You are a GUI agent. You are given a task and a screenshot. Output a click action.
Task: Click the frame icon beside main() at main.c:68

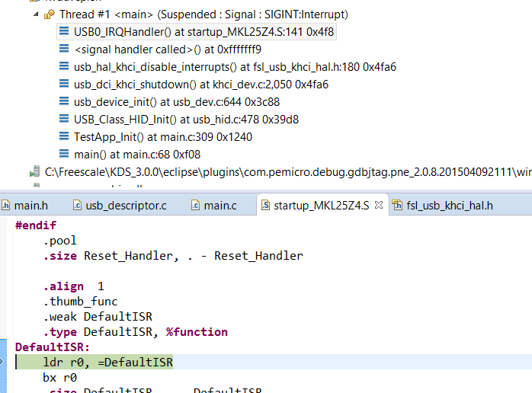pos(64,154)
